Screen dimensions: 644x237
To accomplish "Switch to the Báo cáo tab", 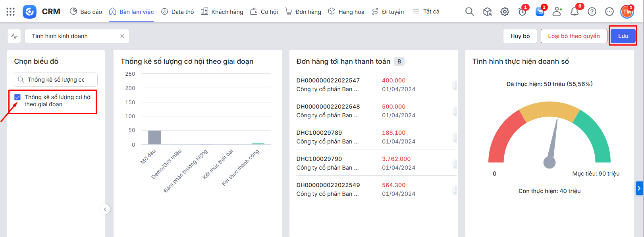I will [x=86, y=12].
